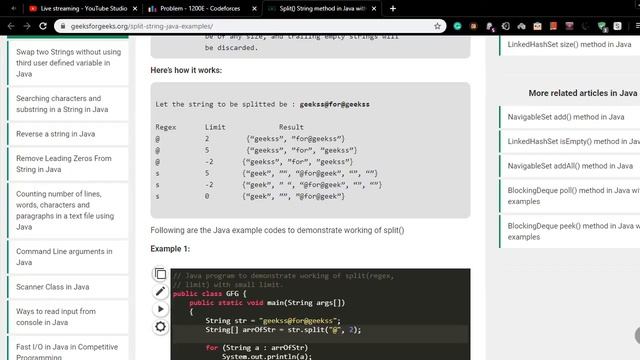
Task: Click the pencil edit-code icon
Action: (160, 291)
